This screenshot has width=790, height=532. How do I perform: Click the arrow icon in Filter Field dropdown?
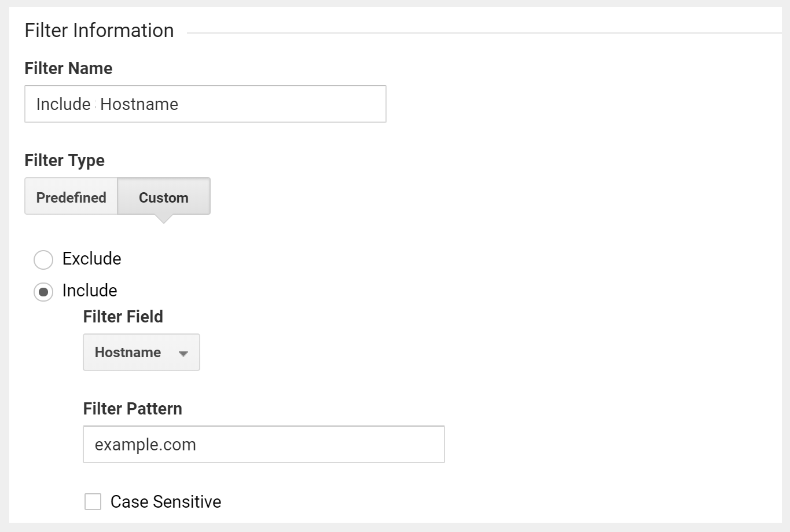[x=183, y=353]
